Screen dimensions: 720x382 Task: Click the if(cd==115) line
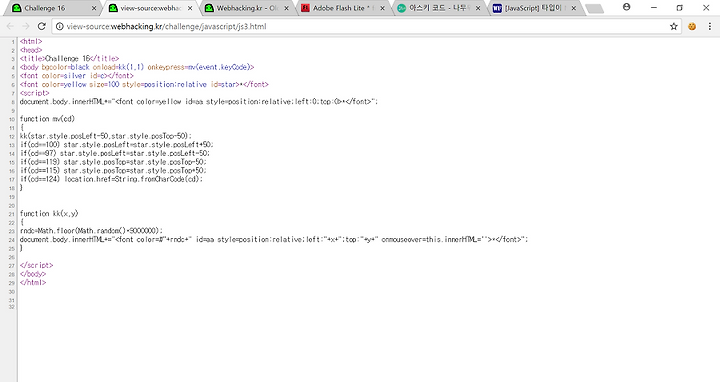click(x=113, y=171)
